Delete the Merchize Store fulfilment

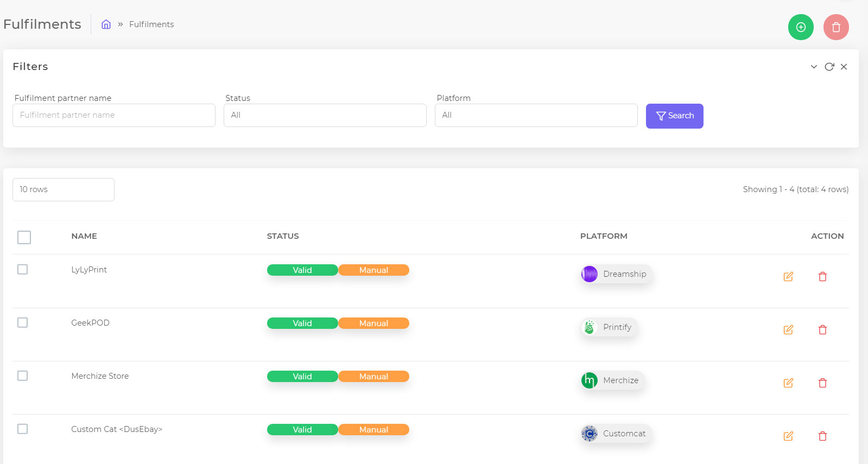coord(822,383)
